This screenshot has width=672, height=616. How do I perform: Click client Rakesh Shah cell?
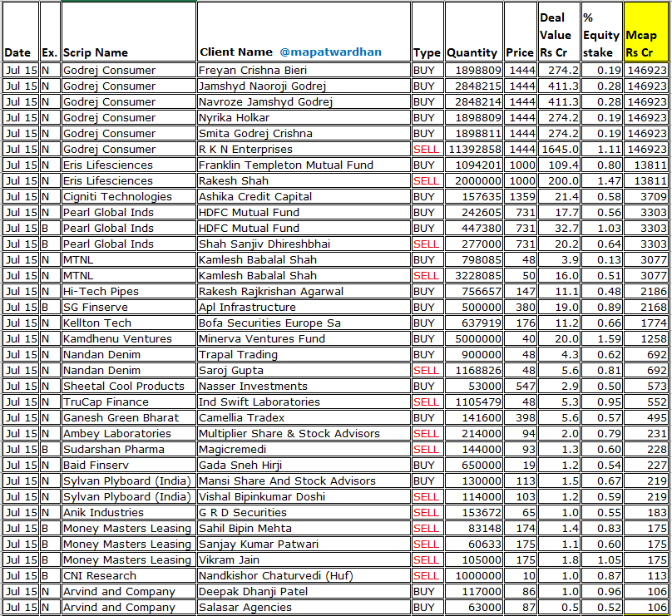pos(304,181)
